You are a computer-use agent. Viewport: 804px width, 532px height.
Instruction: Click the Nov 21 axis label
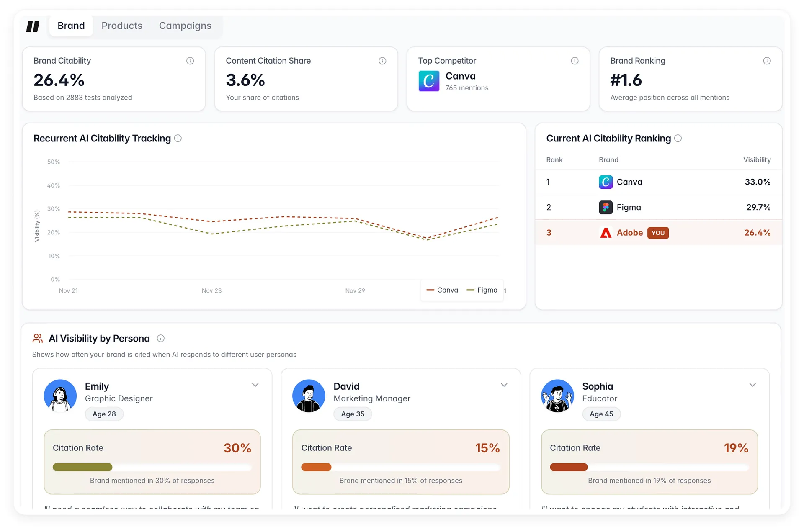click(x=68, y=290)
